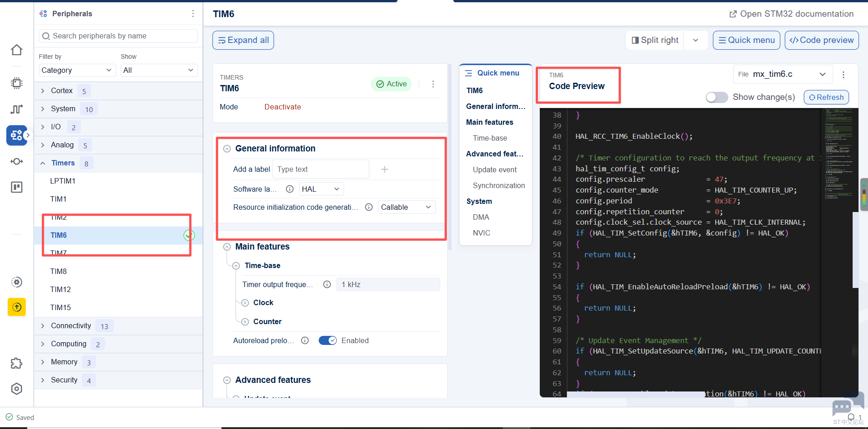Screen dimensions: 868x429
Task: Open Code Preview three-dot options
Action: pos(844,75)
